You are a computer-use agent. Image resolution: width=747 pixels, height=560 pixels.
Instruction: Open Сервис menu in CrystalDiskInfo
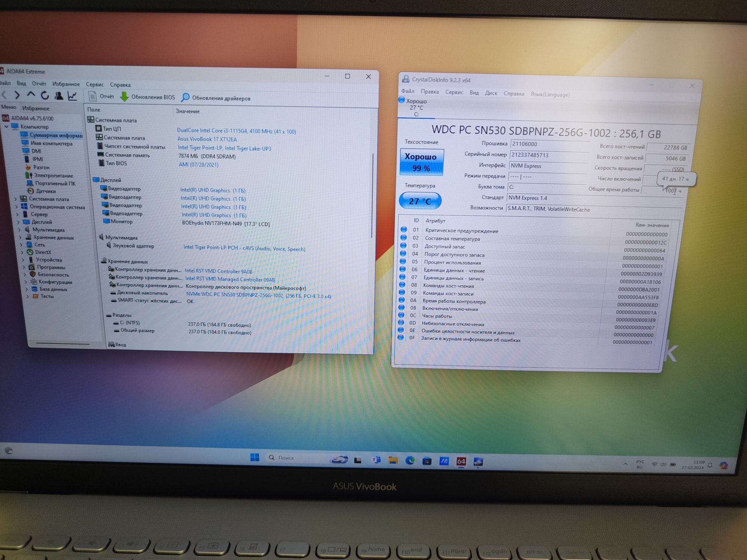[454, 92]
